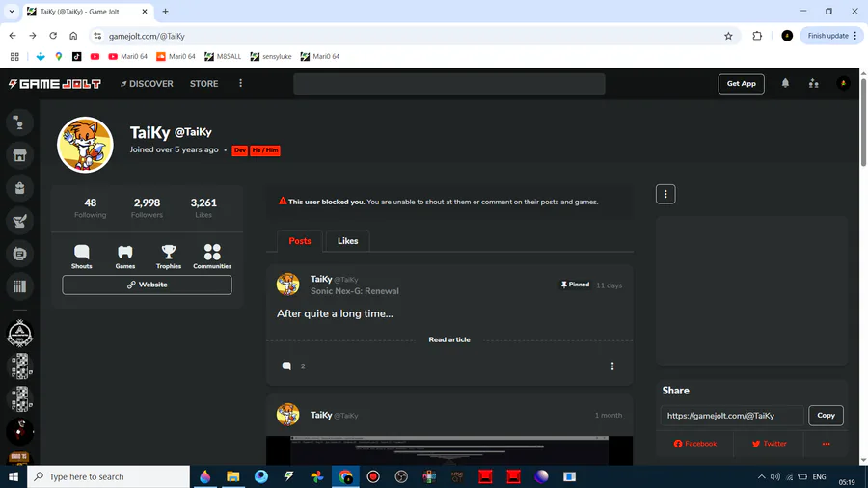Share profile on Twitter
The image size is (868, 488).
point(769,444)
